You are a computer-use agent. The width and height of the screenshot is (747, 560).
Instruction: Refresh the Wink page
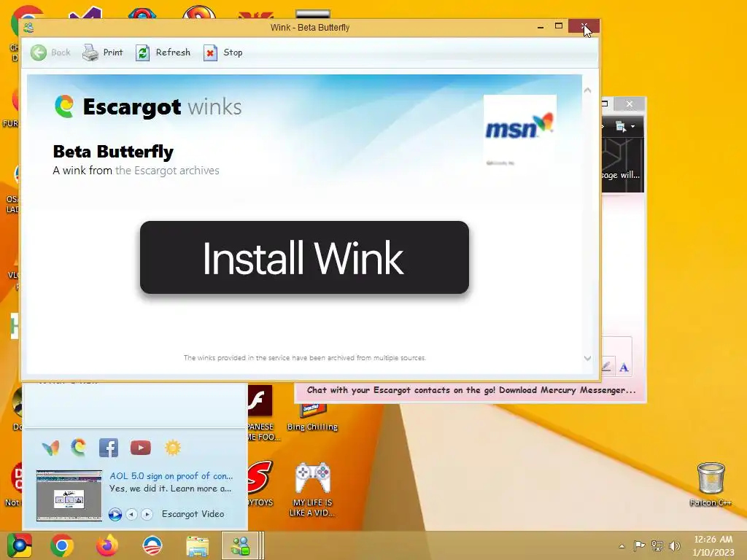click(163, 52)
